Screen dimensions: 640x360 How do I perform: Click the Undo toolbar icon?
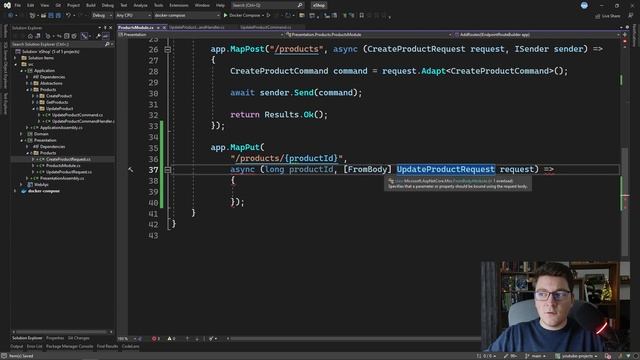68,16
